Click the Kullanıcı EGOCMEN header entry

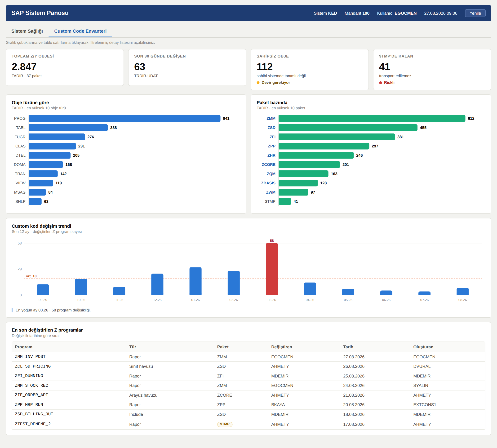(x=397, y=13)
